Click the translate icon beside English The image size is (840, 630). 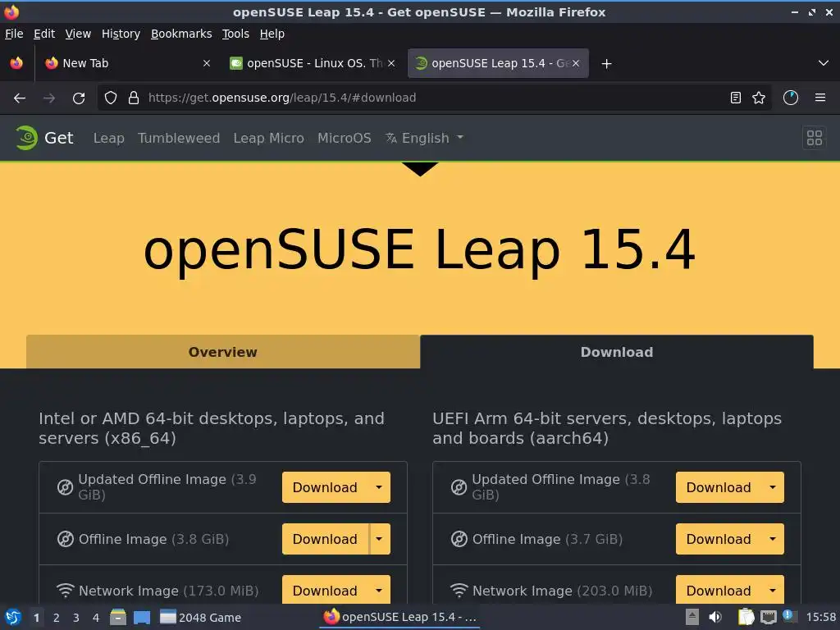pyautogui.click(x=391, y=138)
